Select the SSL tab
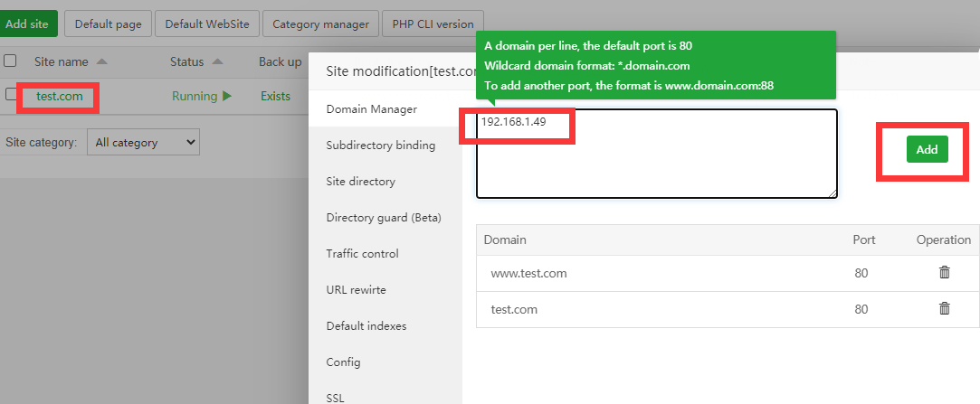 335,397
